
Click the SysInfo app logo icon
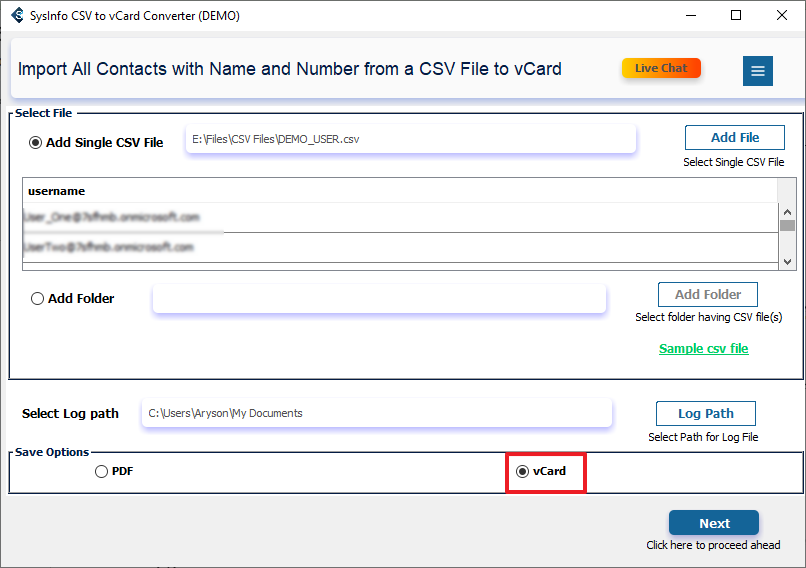point(17,15)
